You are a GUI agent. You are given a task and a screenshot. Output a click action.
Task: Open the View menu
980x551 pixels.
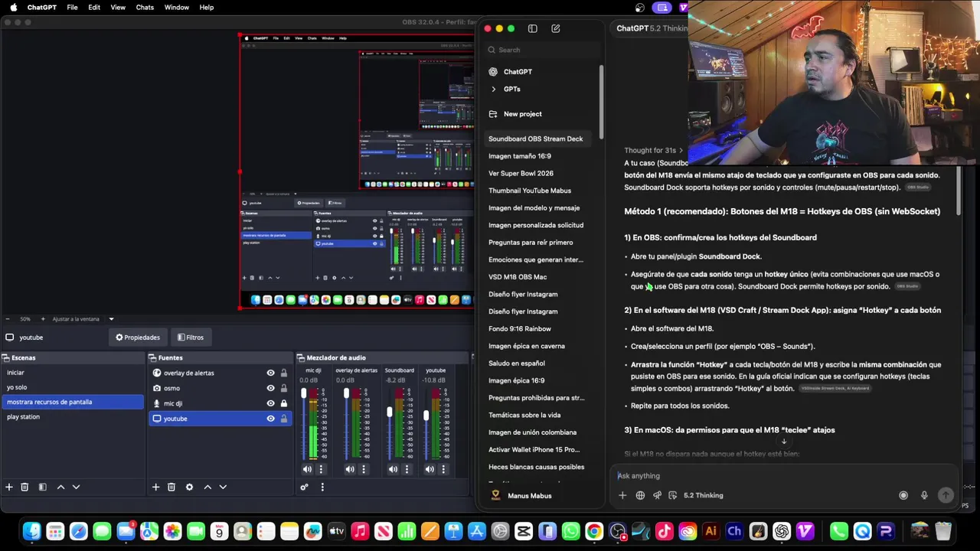click(118, 7)
